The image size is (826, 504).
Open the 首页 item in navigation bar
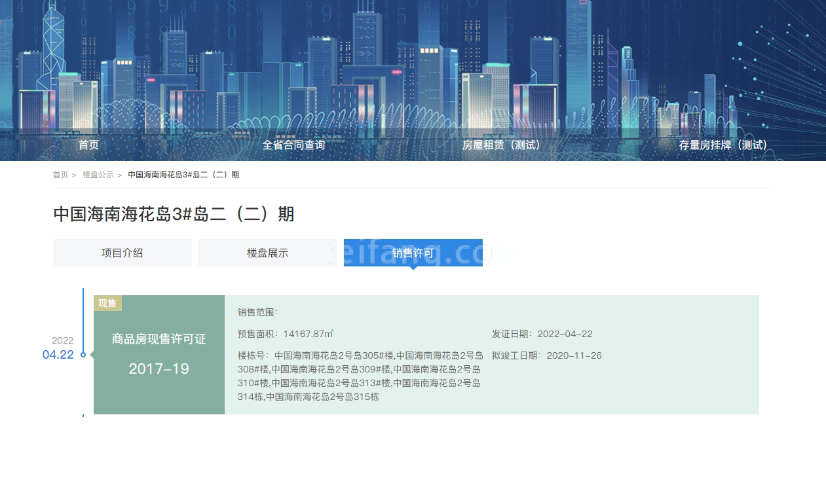pyautogui.click(x=88, y=145)
